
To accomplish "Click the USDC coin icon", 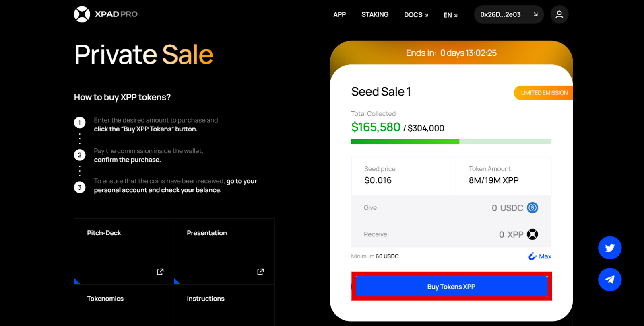I will pos(533,208).
